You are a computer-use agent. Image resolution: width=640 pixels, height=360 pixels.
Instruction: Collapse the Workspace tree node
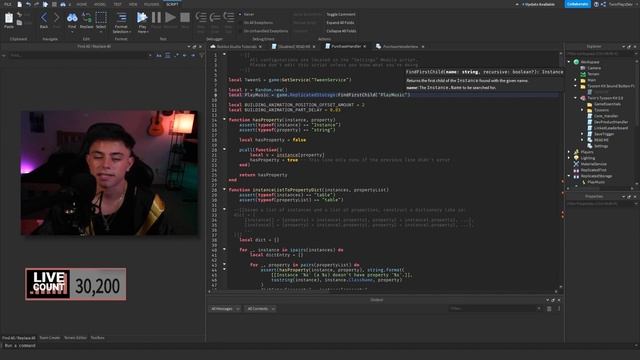[x=569, y=62]
